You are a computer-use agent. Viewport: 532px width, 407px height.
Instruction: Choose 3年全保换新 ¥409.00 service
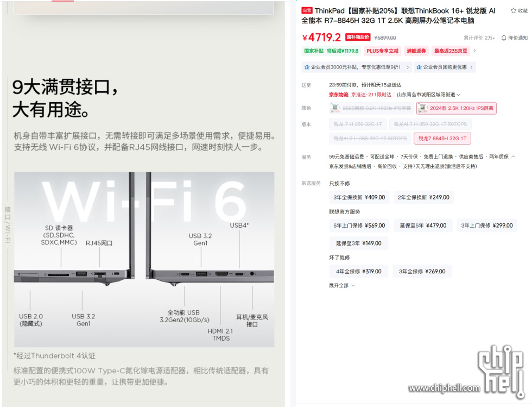point(359,197)
